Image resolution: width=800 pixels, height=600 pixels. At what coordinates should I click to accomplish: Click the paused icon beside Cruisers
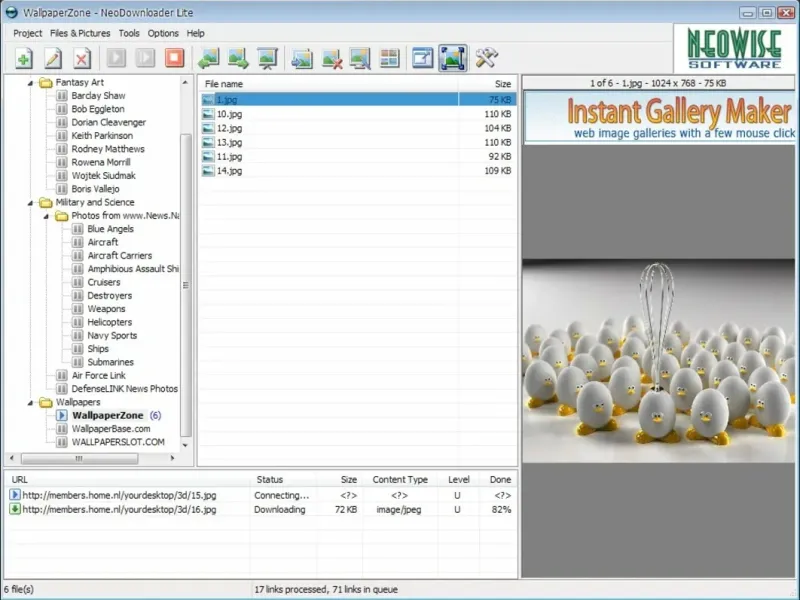pyautogui.click(x=78, y=282)
